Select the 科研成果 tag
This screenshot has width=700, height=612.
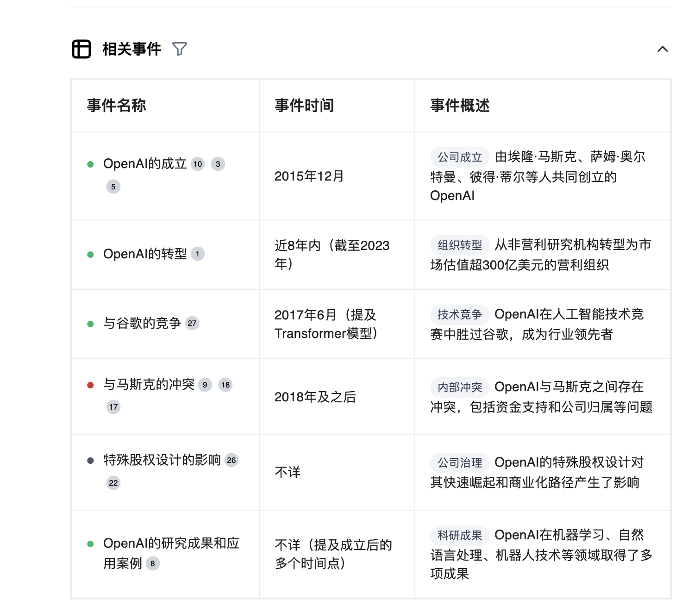click(460, 535)
